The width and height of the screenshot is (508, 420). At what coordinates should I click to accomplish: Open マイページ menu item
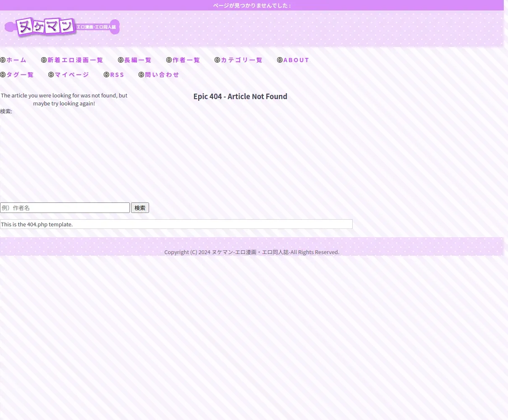click(x=72, y=75)
